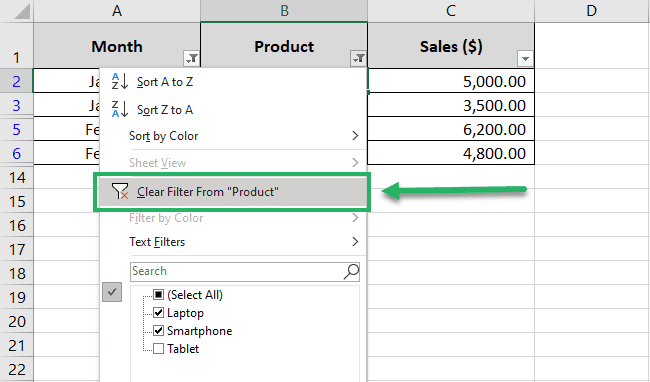Click the gray checkmark button beside list
Image resolution: width=650 pixels, height=382 pixels.
point(112,292)
